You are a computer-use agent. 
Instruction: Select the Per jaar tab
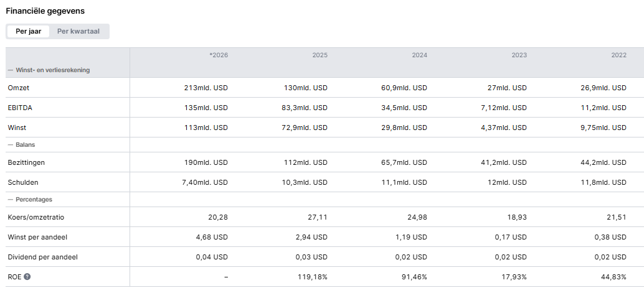point(28,31)
